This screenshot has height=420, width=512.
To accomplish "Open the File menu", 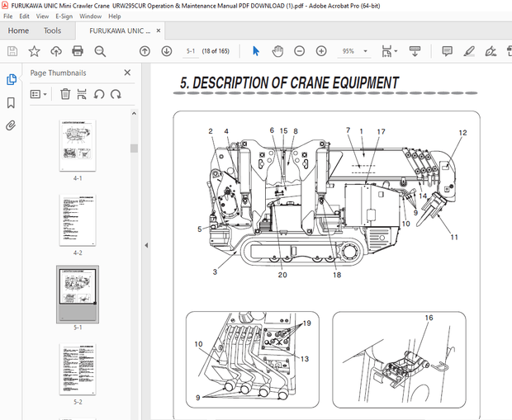I will (x=7, y=16).
